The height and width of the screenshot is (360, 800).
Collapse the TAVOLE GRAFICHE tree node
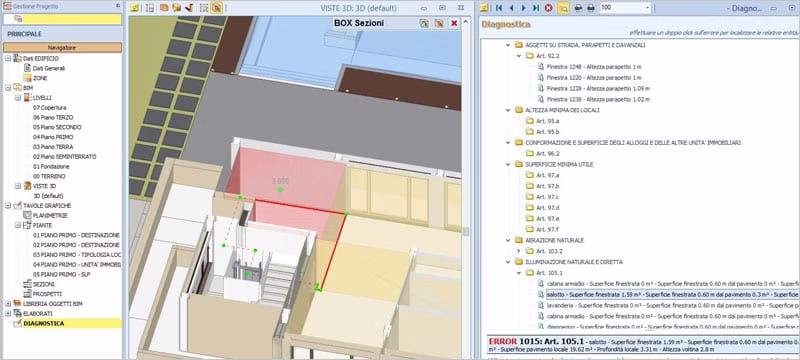[8, 205]
